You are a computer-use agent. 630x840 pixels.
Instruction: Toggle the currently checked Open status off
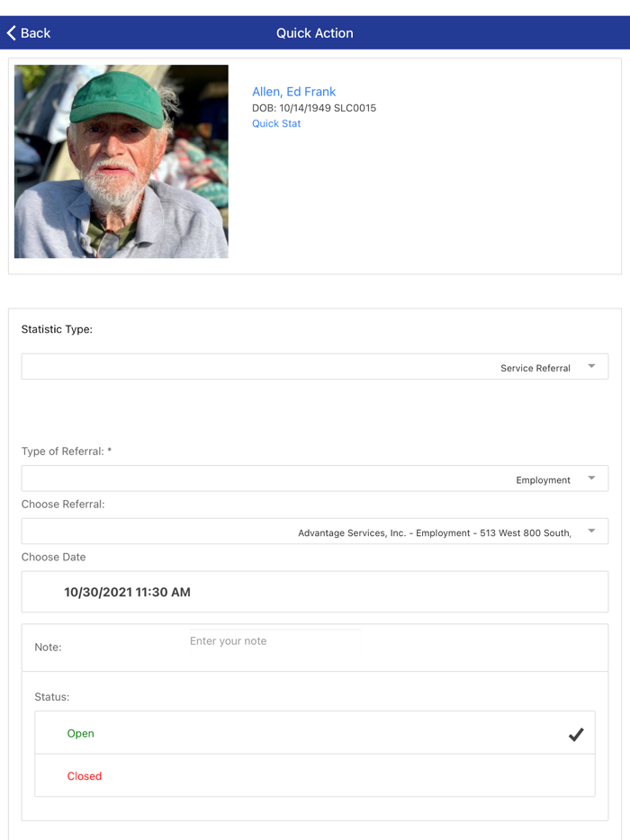[575, 733]
